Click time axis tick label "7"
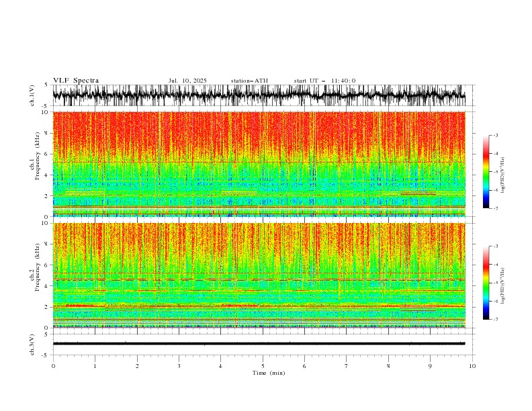 347,366
